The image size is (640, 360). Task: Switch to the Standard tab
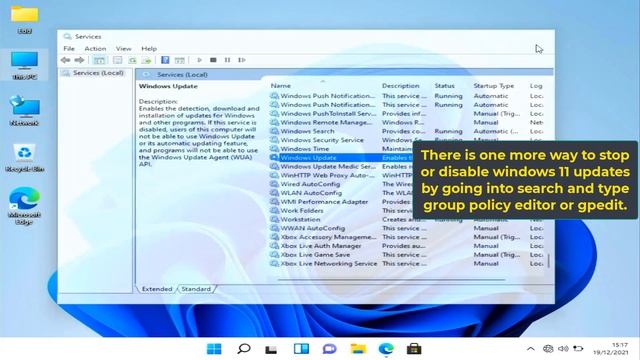click(196, 289)
